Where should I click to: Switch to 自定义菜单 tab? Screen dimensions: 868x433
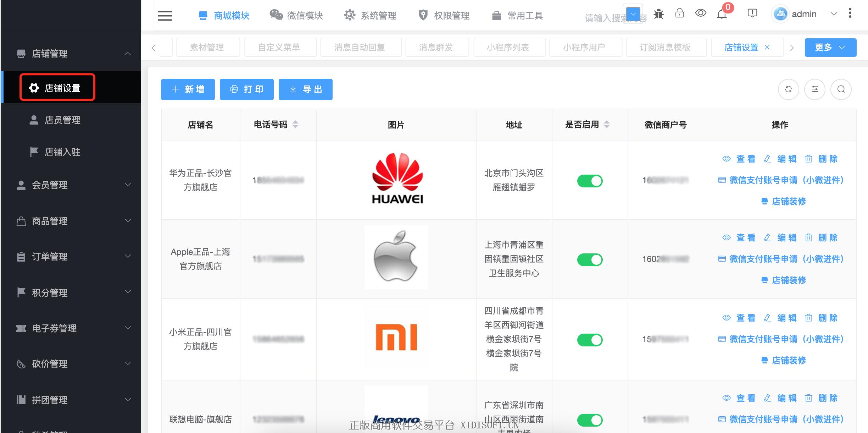pos(280,47)
